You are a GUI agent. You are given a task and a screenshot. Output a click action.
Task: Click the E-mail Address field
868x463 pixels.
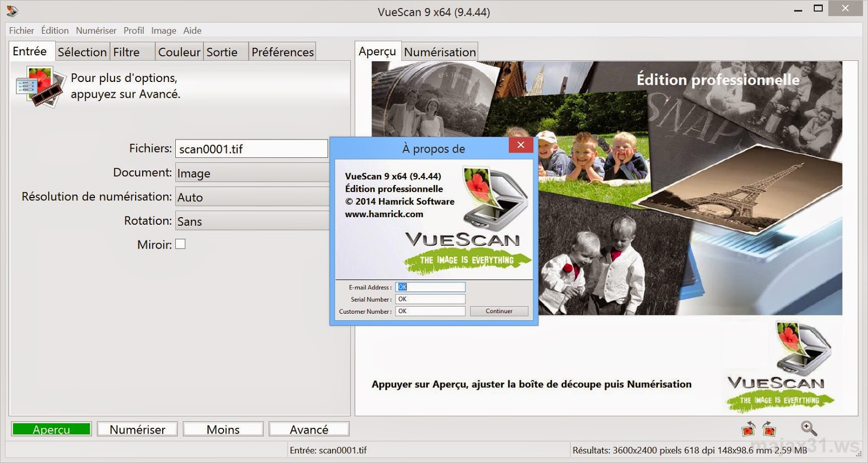pos(430,287)
